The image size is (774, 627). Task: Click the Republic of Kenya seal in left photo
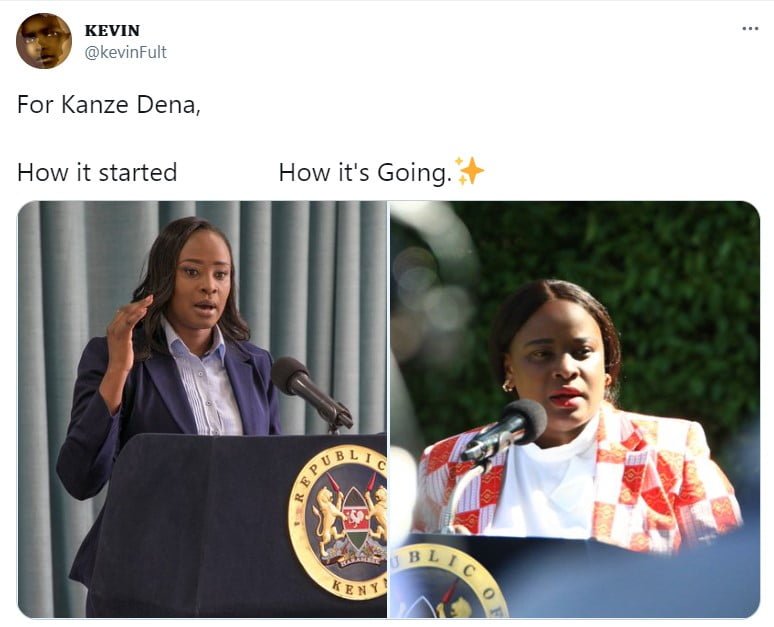click(x=340, y=522)
